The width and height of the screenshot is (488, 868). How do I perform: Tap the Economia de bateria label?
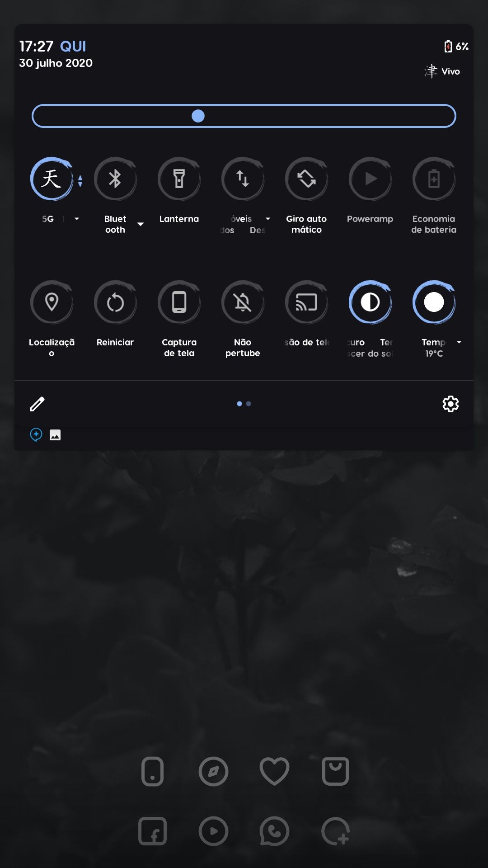click(x=434, y=224)
